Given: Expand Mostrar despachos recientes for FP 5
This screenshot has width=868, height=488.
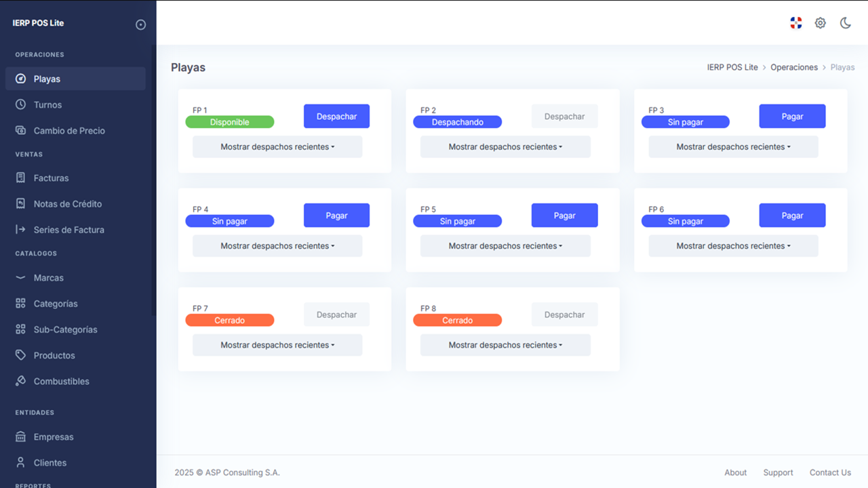Looking at the screenshot, I should click(x=505, y=246).
